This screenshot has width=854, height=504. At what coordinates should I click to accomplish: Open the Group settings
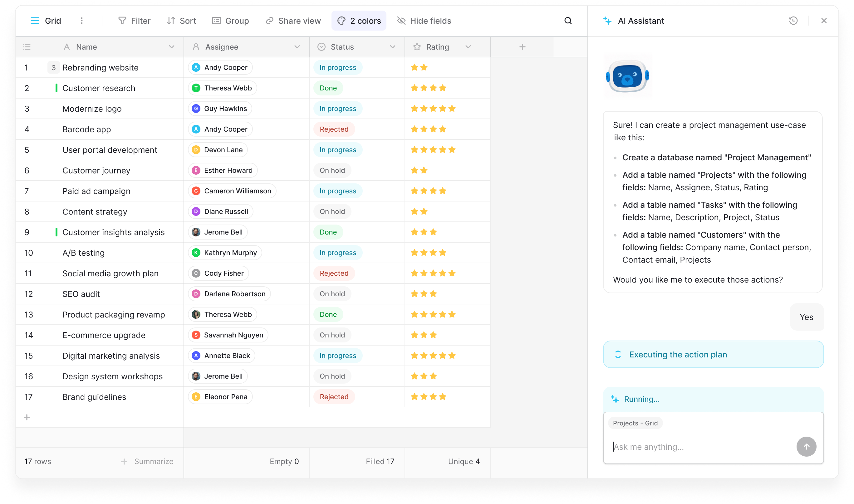[231, 21]
